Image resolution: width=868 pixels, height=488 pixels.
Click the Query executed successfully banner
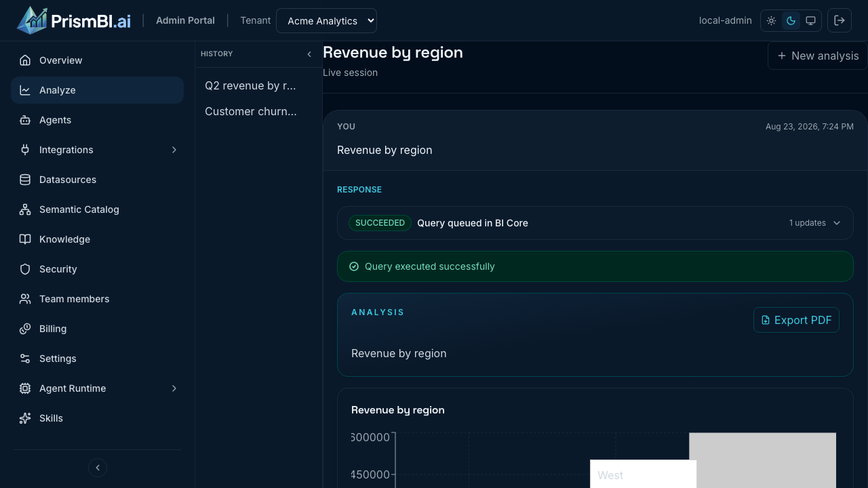[x=595, y=266]
